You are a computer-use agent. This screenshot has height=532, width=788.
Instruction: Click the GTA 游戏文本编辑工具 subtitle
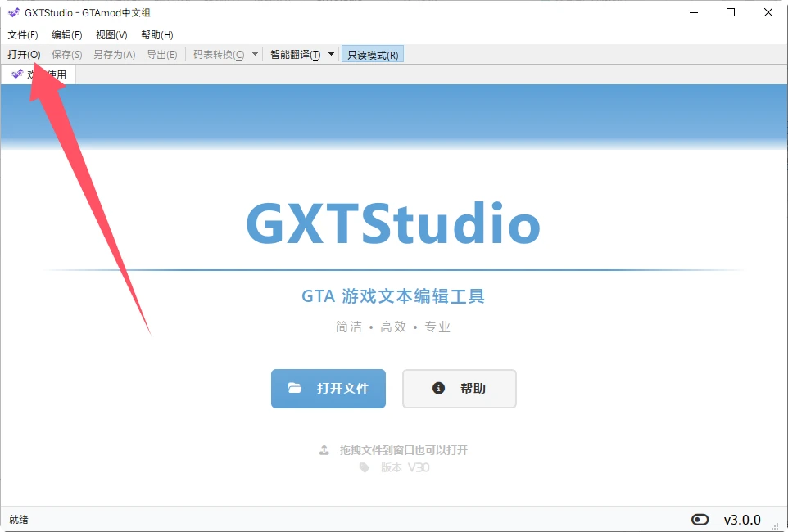pos(393,296)
